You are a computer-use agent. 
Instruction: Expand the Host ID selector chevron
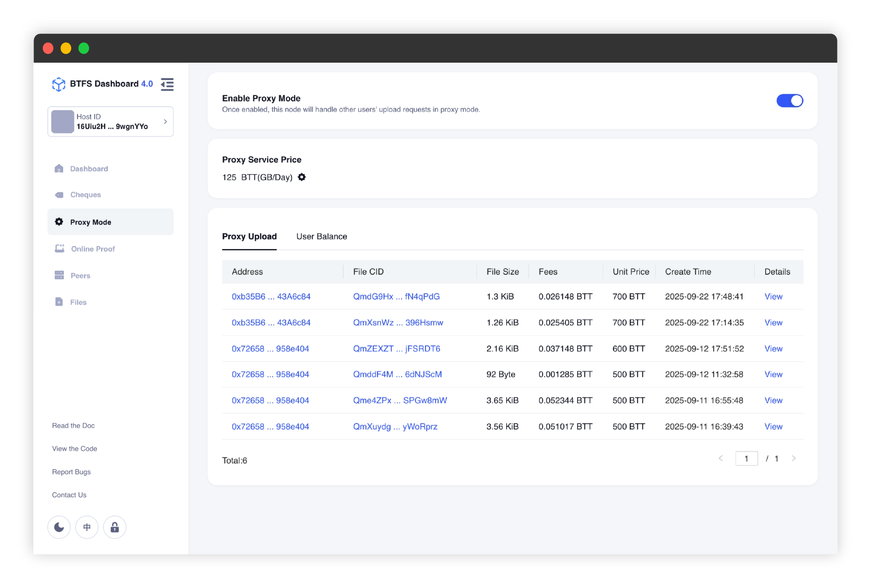click(165, 122)
